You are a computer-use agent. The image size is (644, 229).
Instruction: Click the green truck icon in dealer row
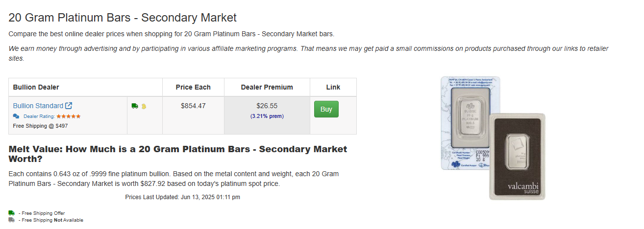135,106
